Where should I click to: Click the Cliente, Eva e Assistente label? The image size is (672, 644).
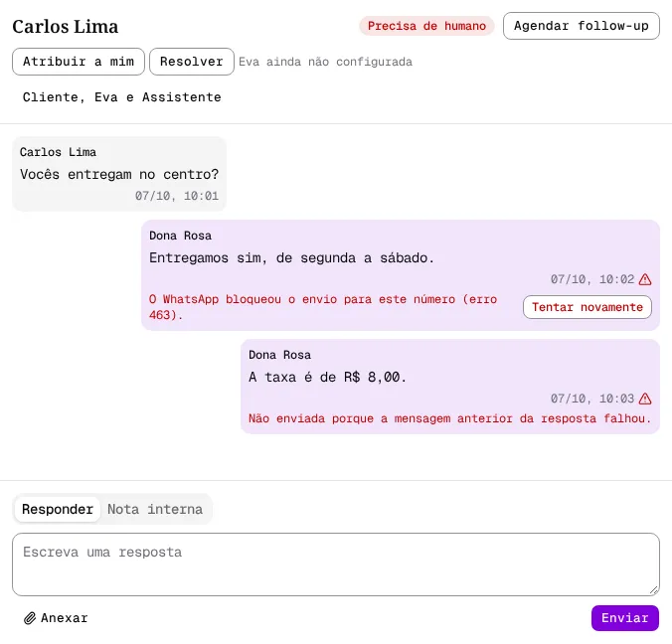121,97
